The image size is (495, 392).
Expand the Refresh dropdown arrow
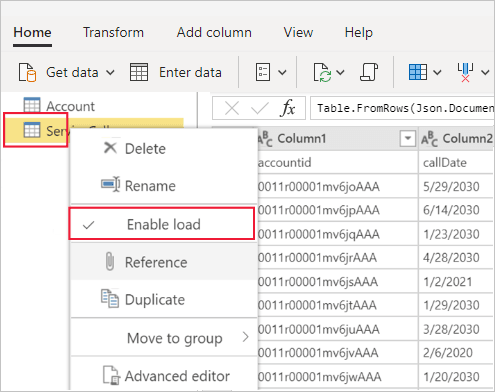tap(340, 72)
